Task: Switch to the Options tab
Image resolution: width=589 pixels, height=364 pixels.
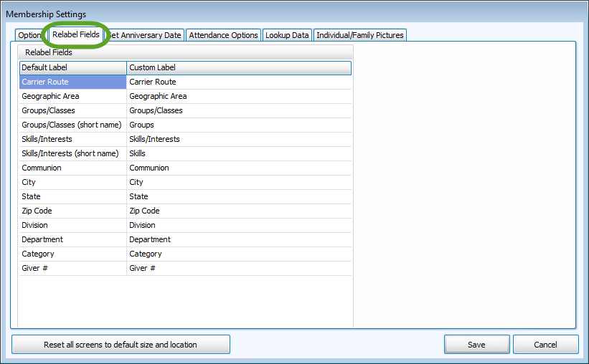Action: 29,35
